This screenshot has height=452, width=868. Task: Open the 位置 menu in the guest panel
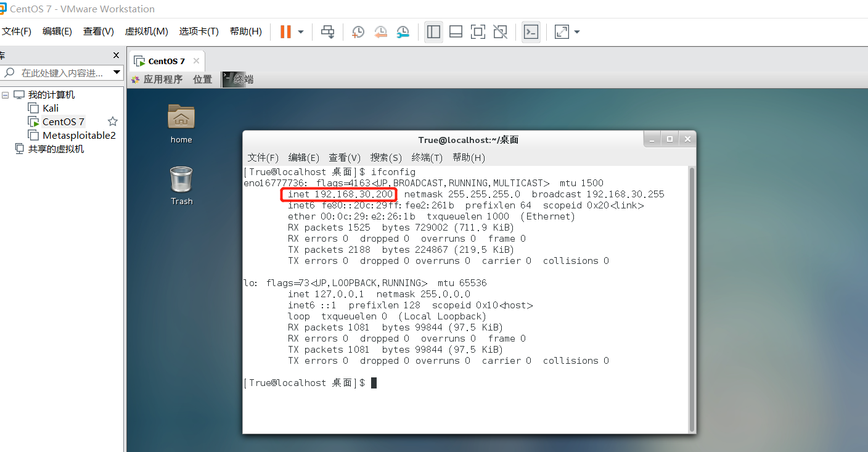202,79
